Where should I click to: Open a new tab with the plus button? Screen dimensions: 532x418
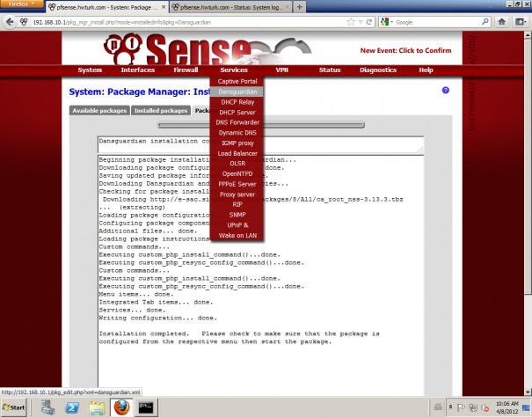tap(299, 7)
